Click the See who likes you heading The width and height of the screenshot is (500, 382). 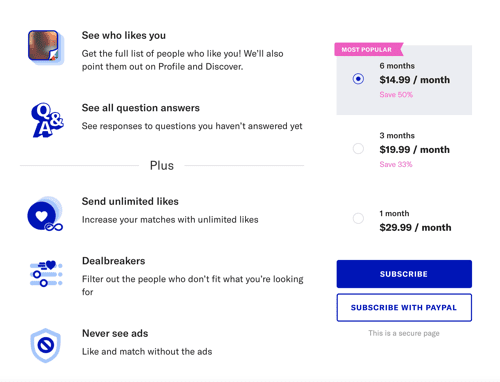coord(124,35)
